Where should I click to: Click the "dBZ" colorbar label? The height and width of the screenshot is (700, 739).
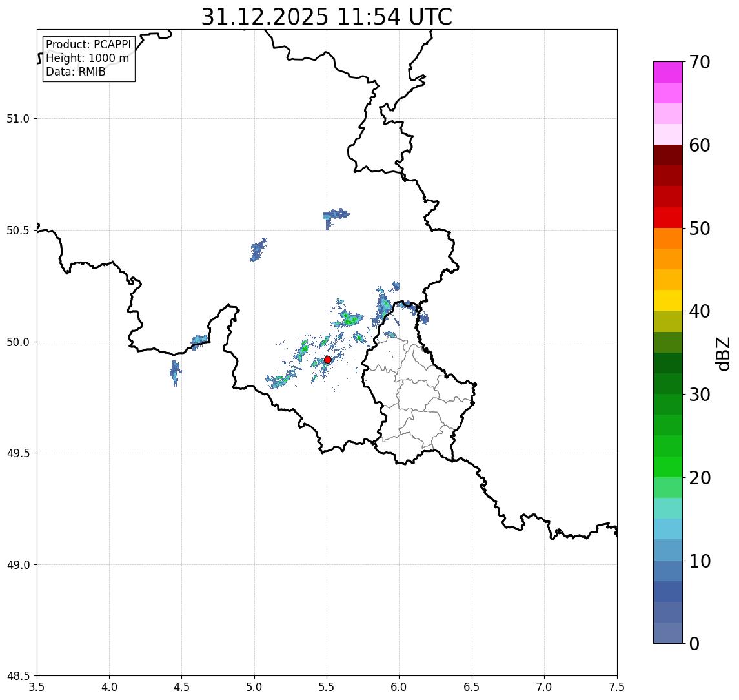(722, 353)
